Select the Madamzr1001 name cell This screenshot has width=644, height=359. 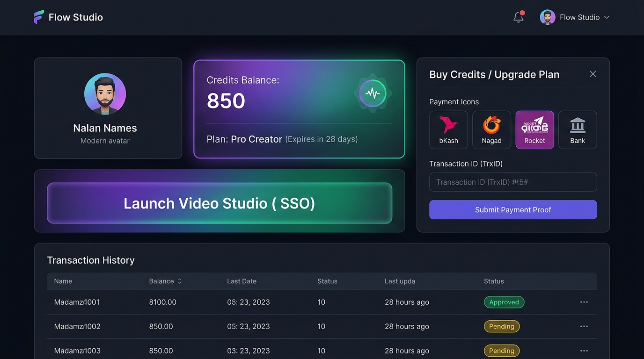77,302
